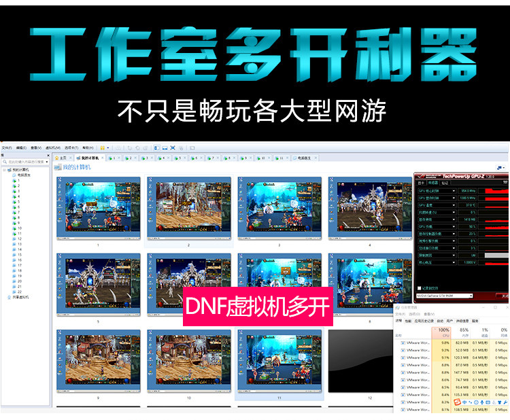Open the 选项卡(T) menu

(x=71, y=148)
